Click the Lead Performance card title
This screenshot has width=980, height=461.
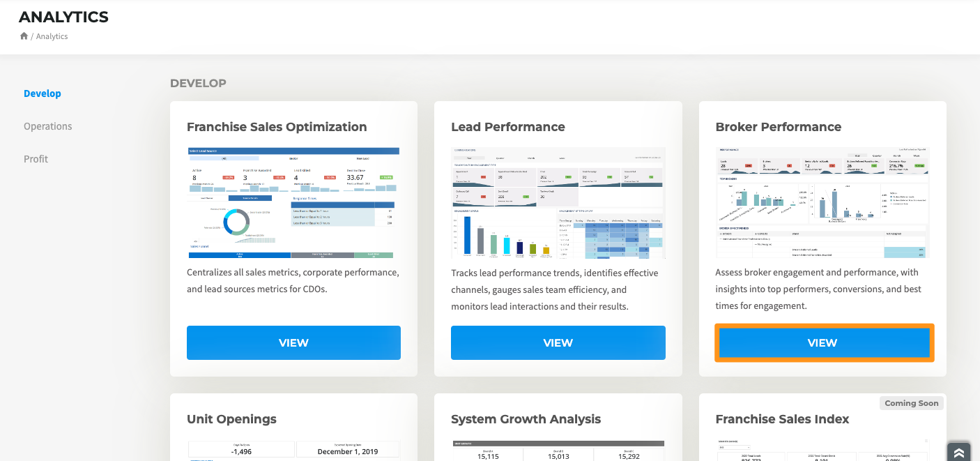[x=508, y=127]
